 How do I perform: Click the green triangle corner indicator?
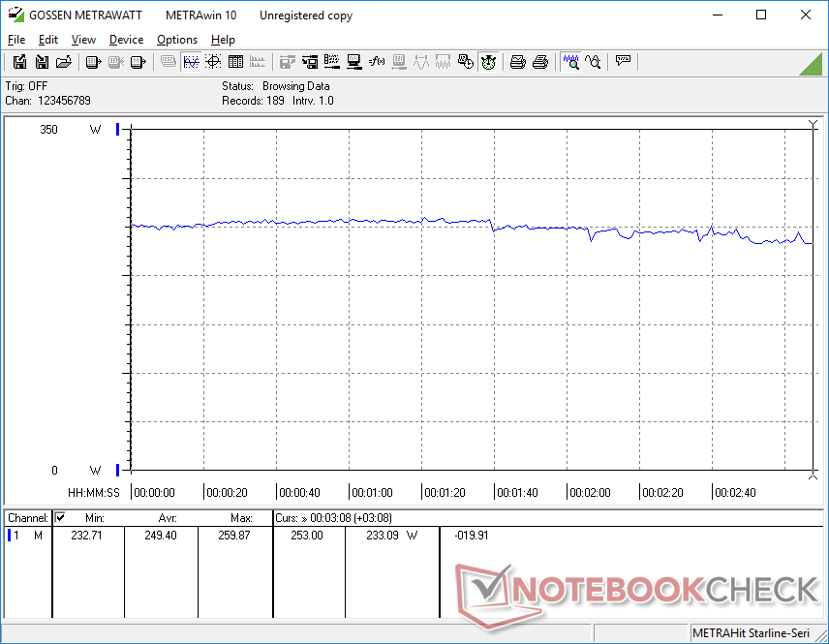tap(813, 65)
